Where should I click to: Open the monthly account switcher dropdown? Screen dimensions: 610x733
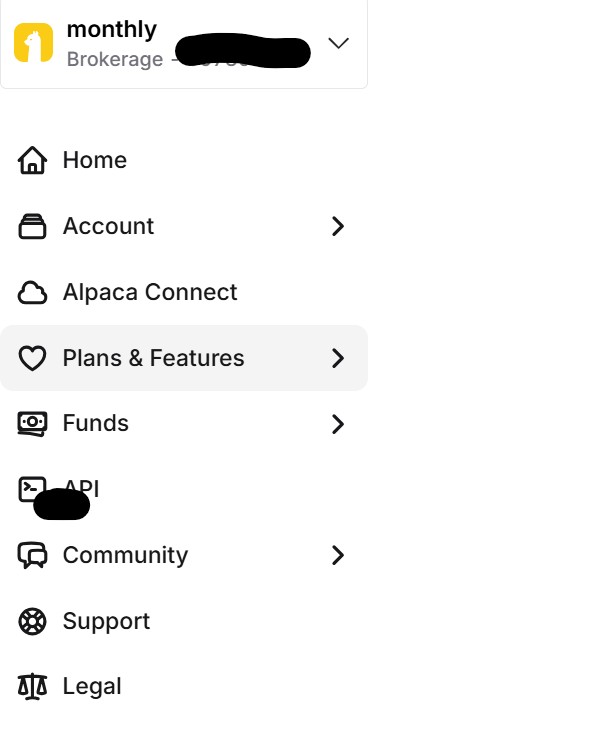(x=338, y=43)
